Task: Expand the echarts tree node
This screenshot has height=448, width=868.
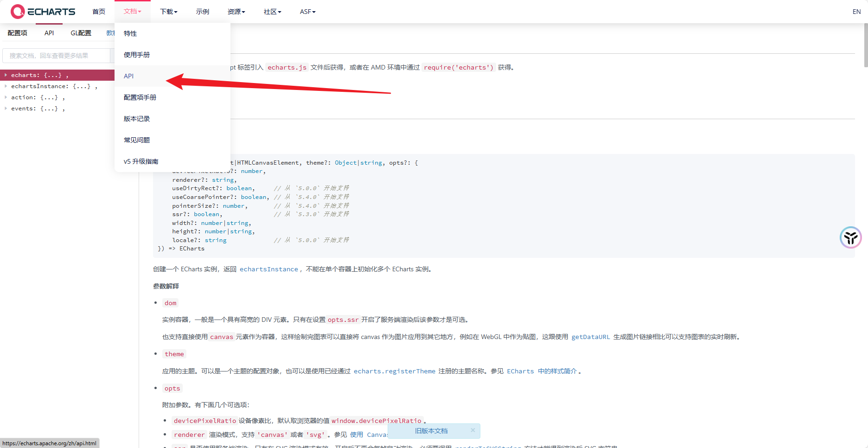Action: tap(6, 75)
